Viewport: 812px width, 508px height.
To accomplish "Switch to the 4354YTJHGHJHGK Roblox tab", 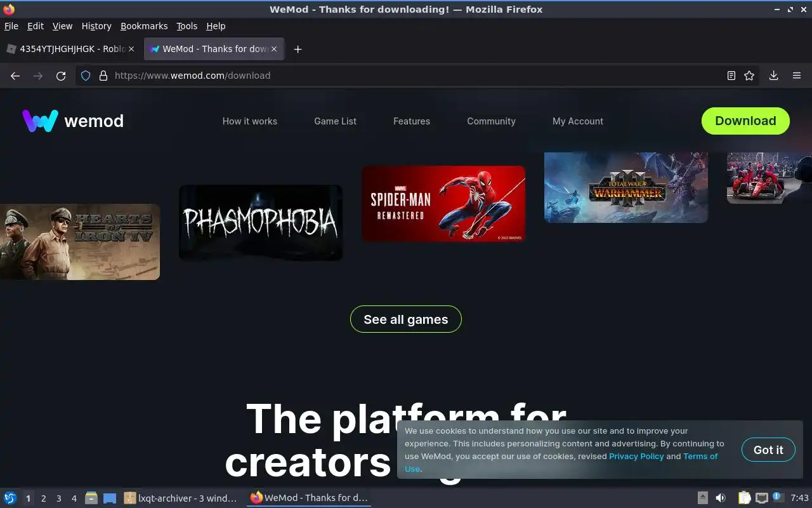I will click(x=70, y=49).
